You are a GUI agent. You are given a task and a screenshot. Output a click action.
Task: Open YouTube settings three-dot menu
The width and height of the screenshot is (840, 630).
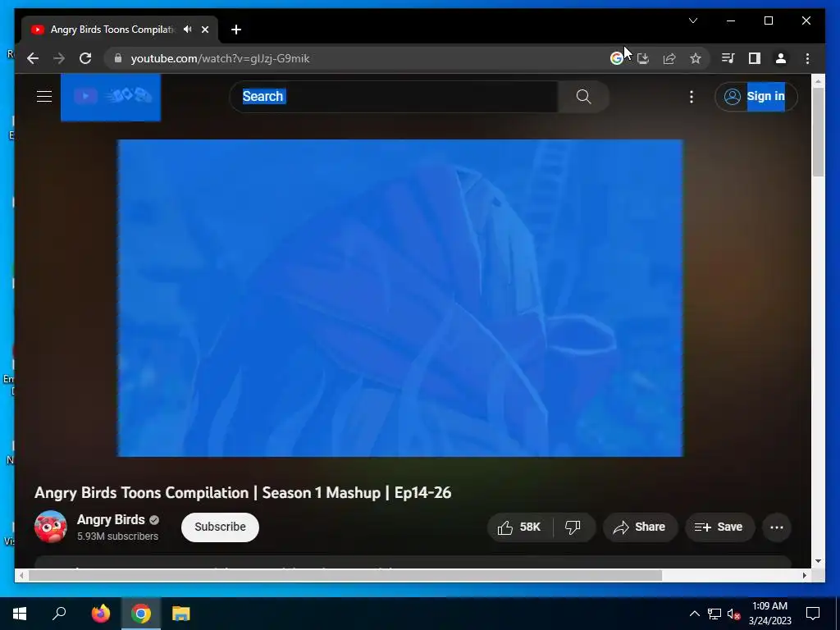click(x=692, y=97)
